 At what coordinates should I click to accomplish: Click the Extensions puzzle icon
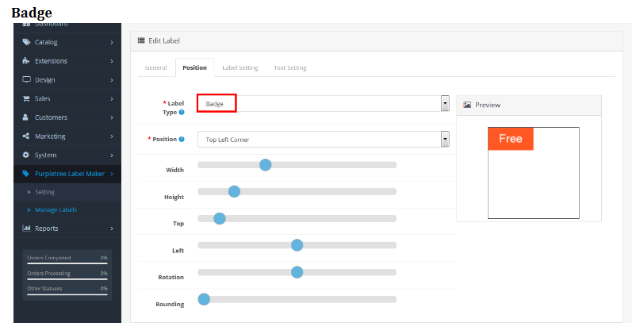26,61
